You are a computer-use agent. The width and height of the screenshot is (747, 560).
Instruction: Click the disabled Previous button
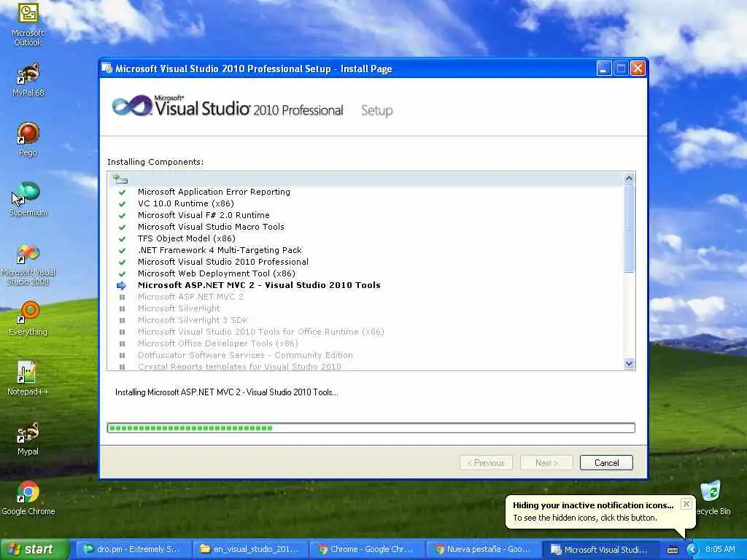486,463
